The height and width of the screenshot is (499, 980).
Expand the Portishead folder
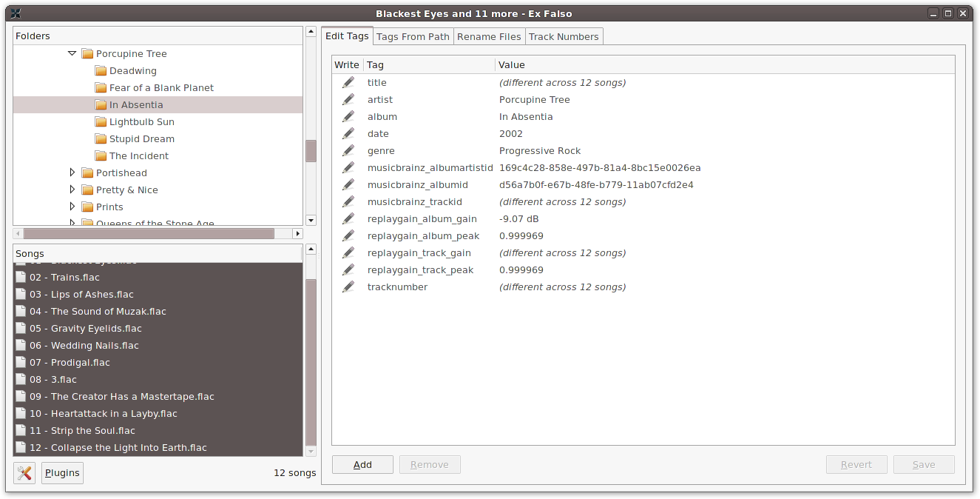click(x=72, y=173)
